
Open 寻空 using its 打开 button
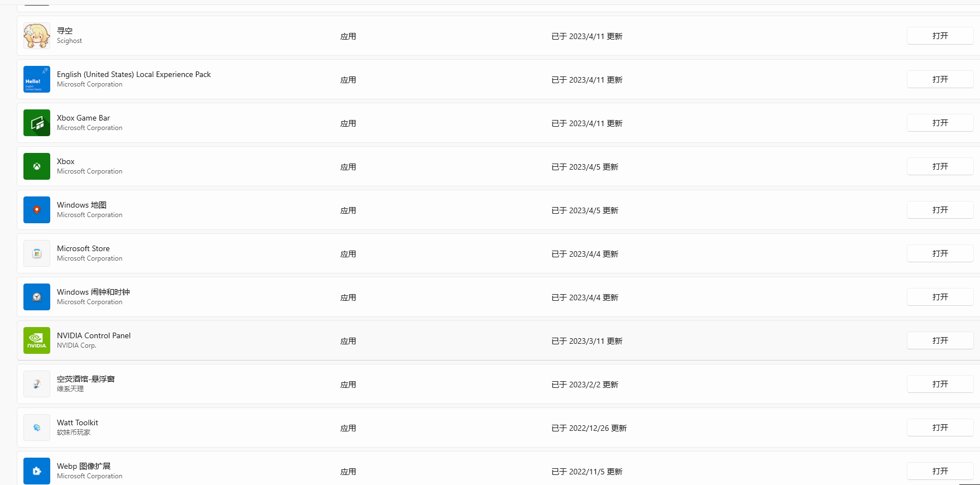pyautogui.click(x=940, y=35)
